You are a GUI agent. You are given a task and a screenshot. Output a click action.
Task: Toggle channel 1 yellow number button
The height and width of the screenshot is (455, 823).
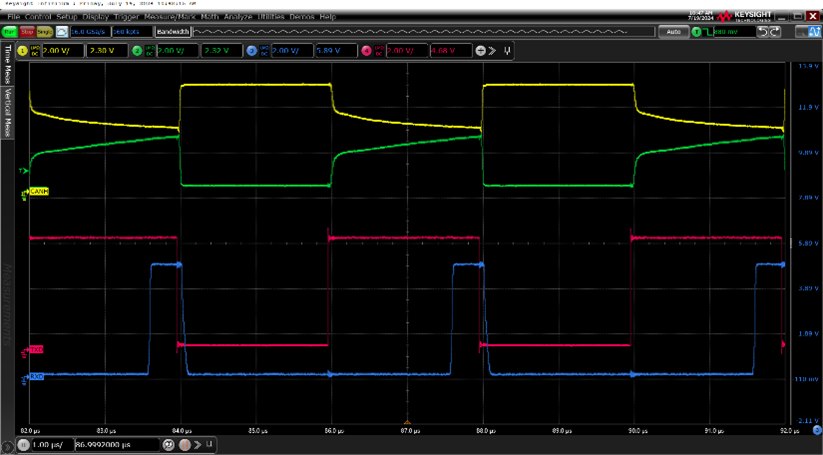pos(22,50)
